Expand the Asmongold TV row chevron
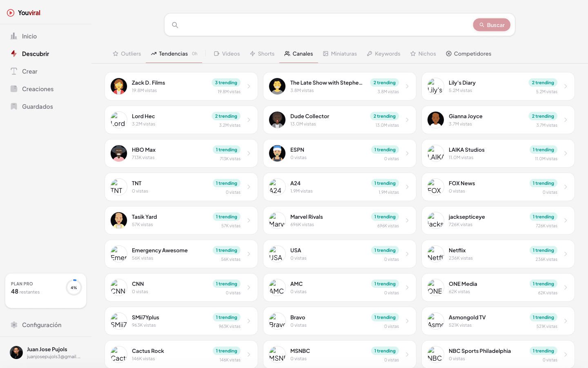Screen dimensions: 588x368 (566, 321)
